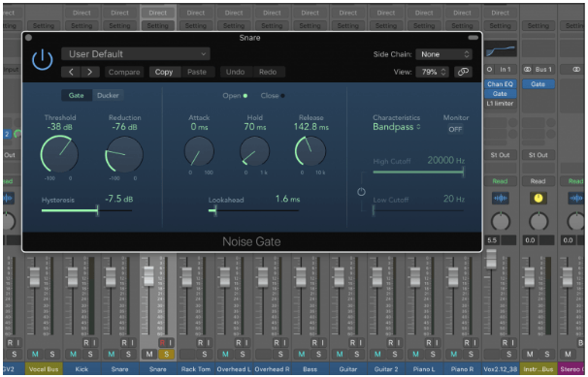
Task: Adjust the Release knob
Action: [310, 151]
